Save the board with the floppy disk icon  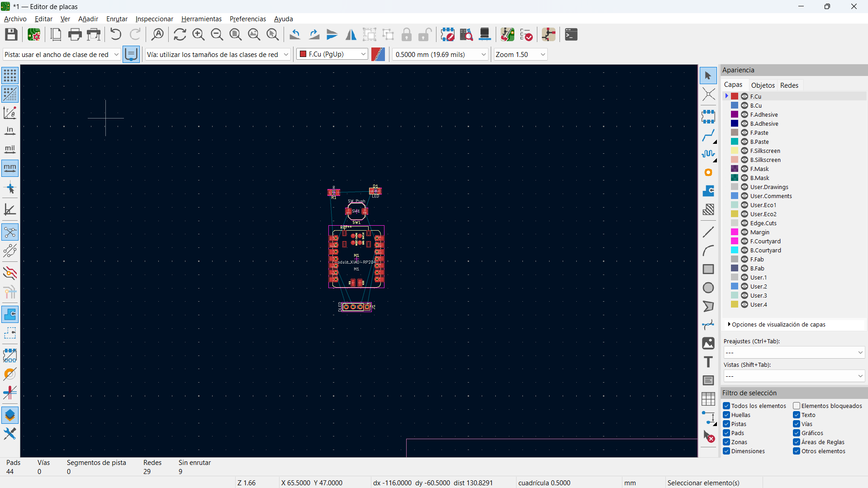coord(11,34)
